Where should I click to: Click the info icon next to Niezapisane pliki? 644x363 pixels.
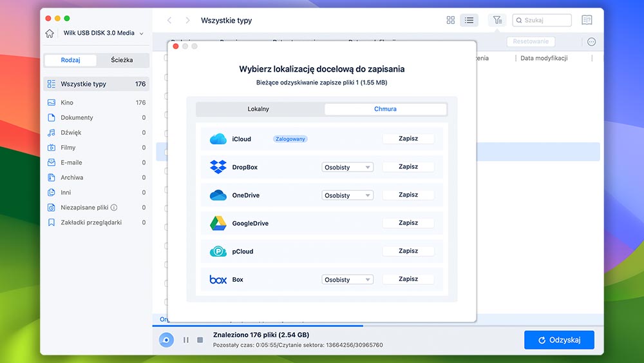point(114,208)
